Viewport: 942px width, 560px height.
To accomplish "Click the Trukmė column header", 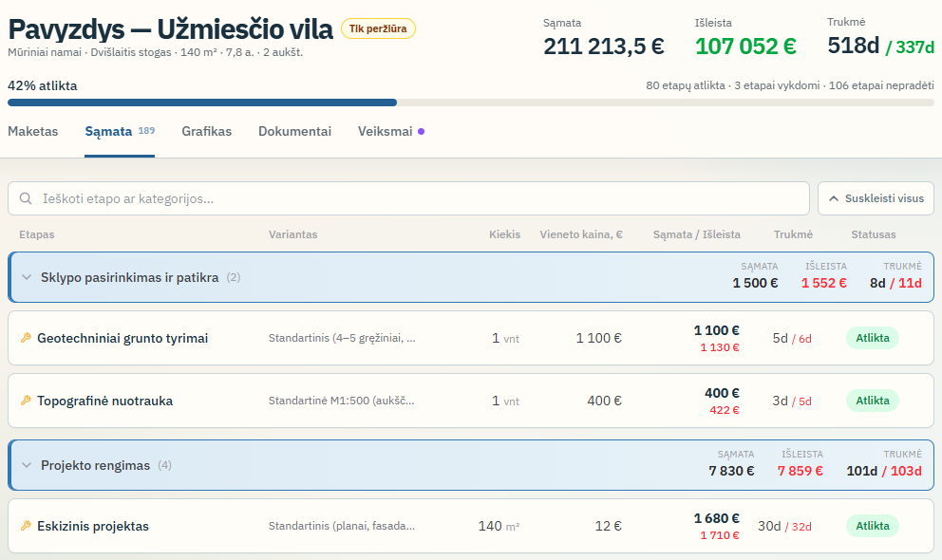I will point(793,234).
